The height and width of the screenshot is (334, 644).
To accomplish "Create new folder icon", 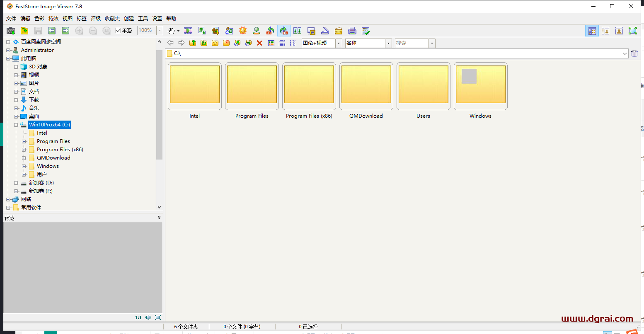I will 226,43.
